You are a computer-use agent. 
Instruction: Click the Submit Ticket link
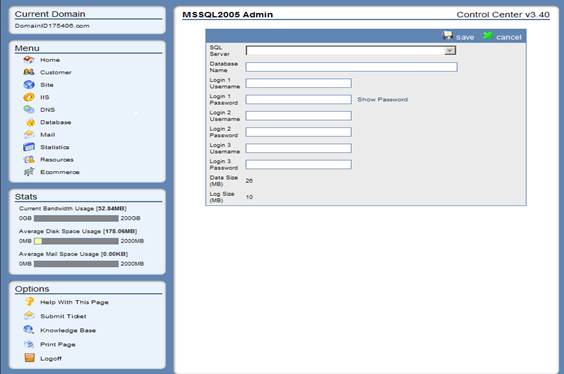pyautogui.click(x=63, y=316)
